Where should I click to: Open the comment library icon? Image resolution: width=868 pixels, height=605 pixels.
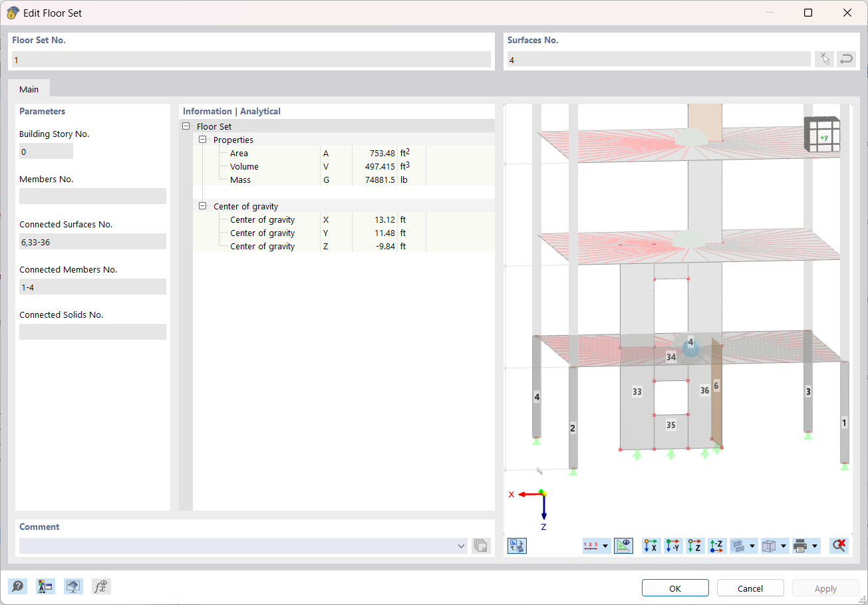[x=480, y=546]
